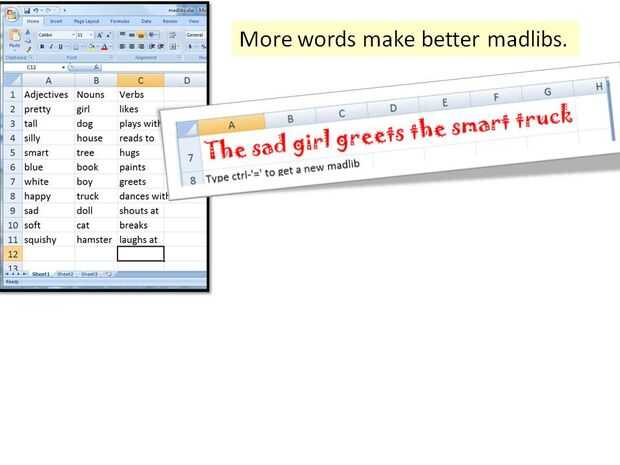
Task: Click the Align Text Right icon
Action: coord(141,47)
